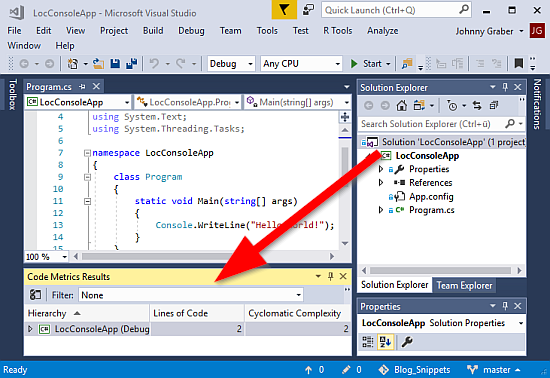
Task: Select App.config in Solution Explorer
Action: (431, 196)
